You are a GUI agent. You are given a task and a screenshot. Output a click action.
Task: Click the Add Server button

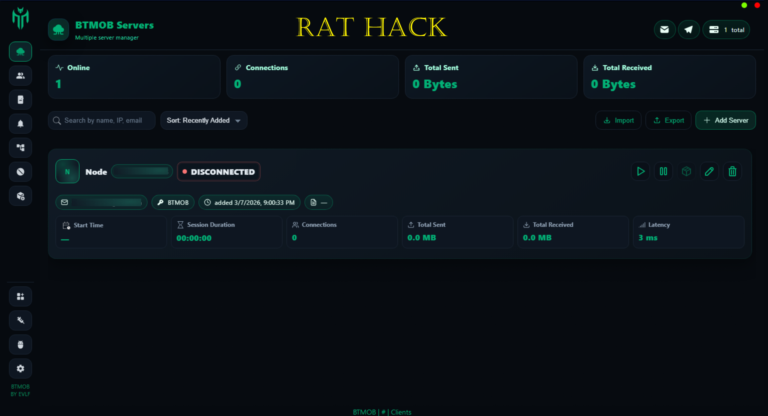pyautogui.click(x=725, y=120)
